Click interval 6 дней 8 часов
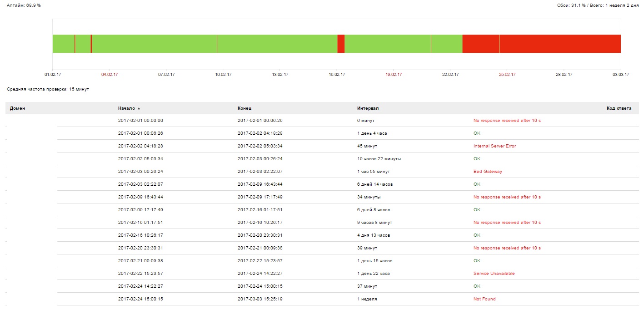The height and width of the screenshot is (310, 644). tap(373, 210)
